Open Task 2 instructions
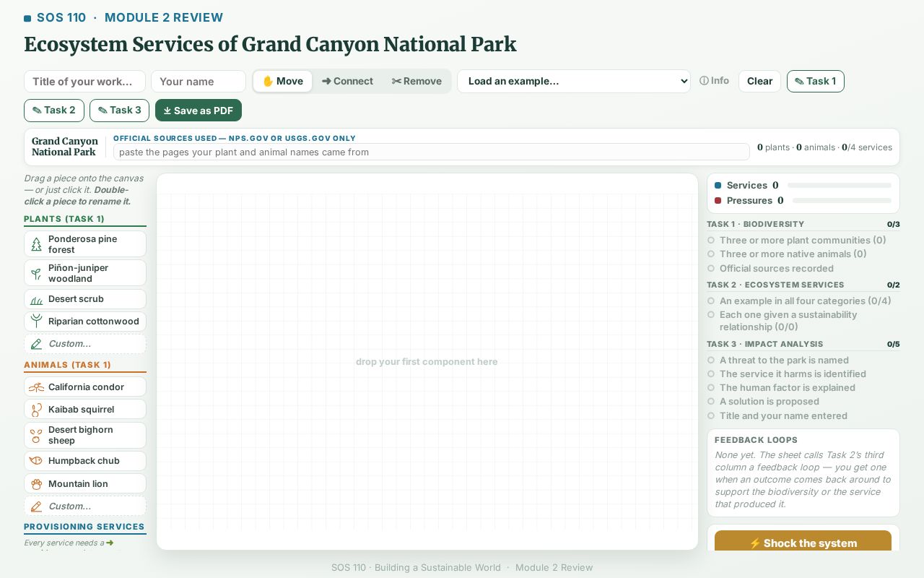The height and width of the screenshot is (578, 924). pos(53,111)
